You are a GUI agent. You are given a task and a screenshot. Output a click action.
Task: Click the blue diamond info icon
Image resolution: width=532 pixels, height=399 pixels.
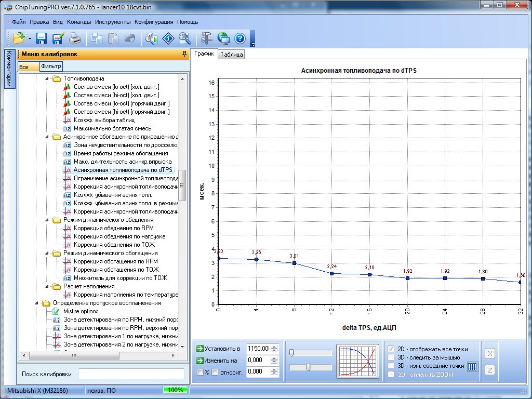168,38
